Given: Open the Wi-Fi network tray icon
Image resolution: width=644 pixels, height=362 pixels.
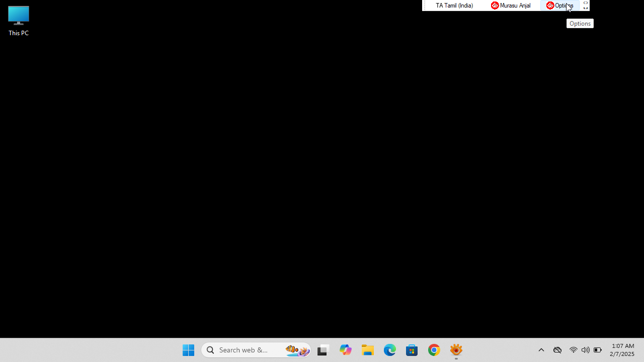Looking at the screenshot, I should [573, 350].
